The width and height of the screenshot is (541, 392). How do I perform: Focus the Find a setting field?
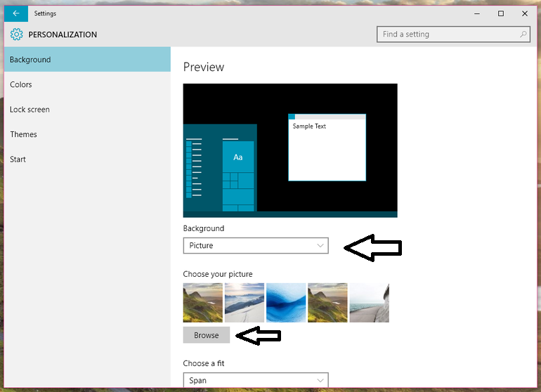point(453,34)
